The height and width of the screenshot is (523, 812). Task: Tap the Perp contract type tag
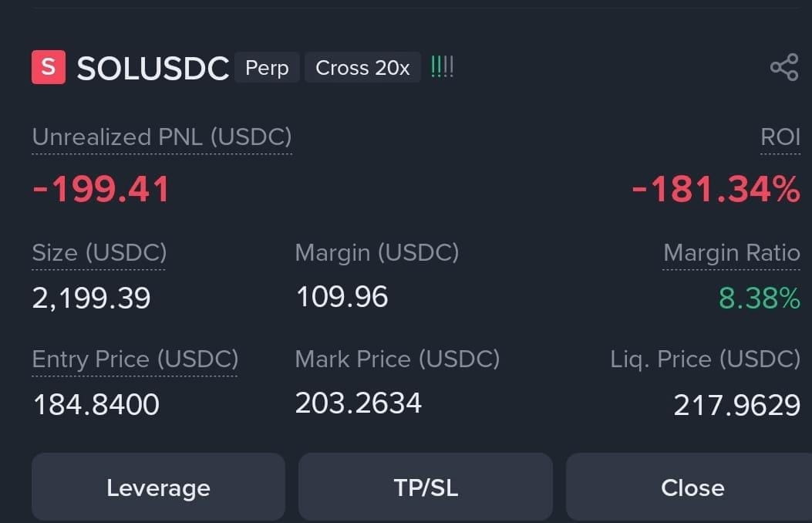pos(267,67)
